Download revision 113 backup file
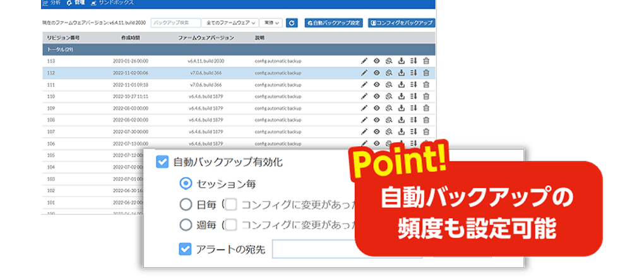 (402, 61)
